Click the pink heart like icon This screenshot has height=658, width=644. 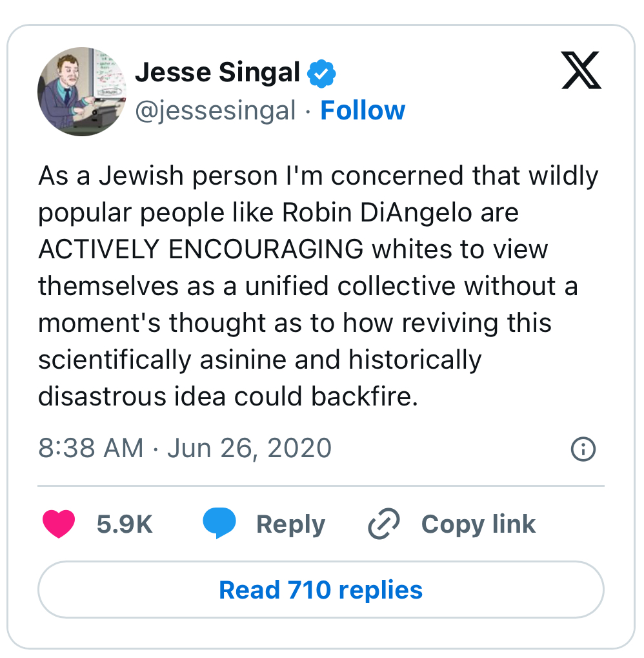point(59,524)
